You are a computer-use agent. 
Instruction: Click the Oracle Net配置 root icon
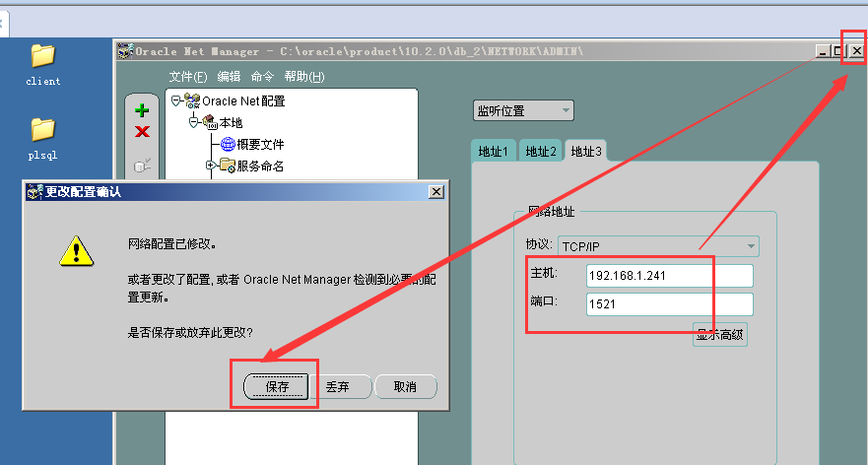[192, 100]
